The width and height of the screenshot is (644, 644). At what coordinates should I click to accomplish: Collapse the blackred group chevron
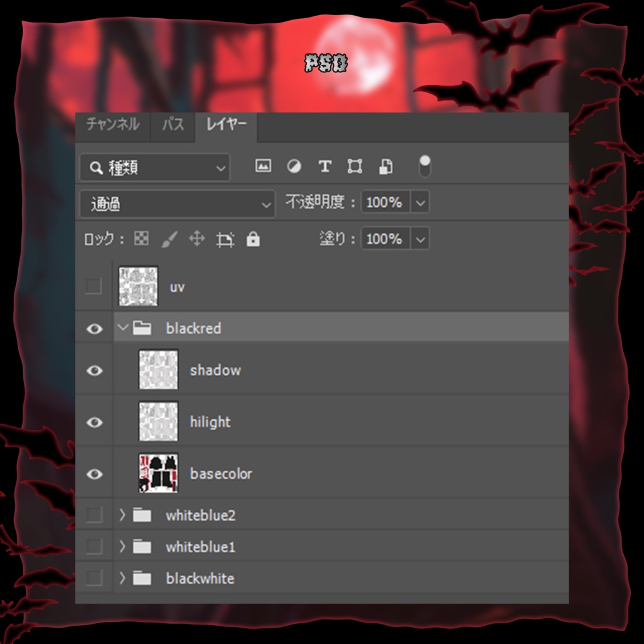click(x=123, y=327)
